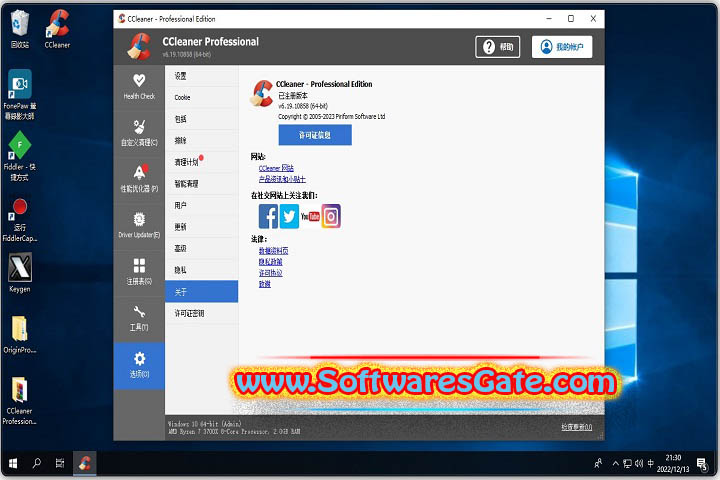Open the Cookie options tab

[x=202, y=97]
